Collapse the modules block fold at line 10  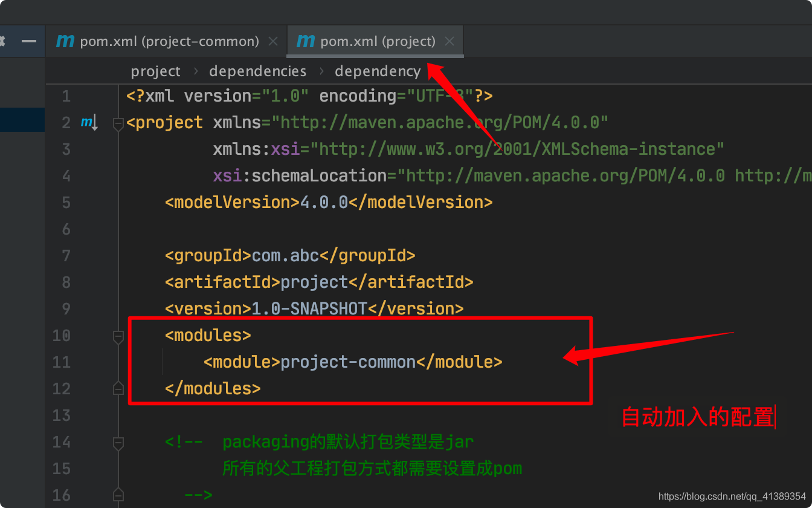[118, 336]
